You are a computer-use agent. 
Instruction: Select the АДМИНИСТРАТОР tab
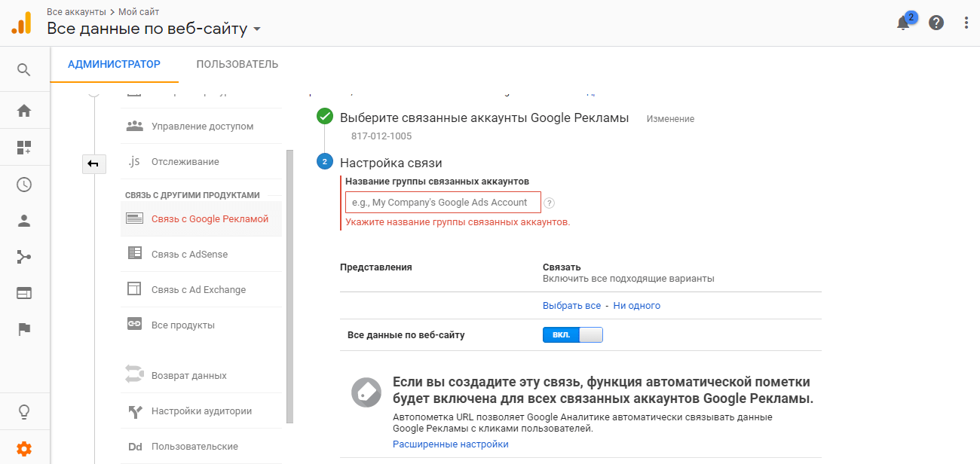[114, 64]
